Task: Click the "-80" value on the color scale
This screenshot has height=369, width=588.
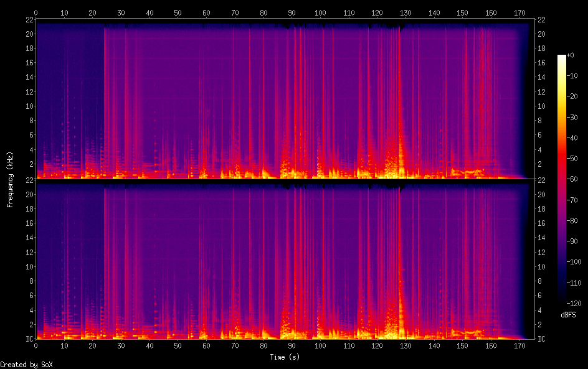Action: [572, 221]
